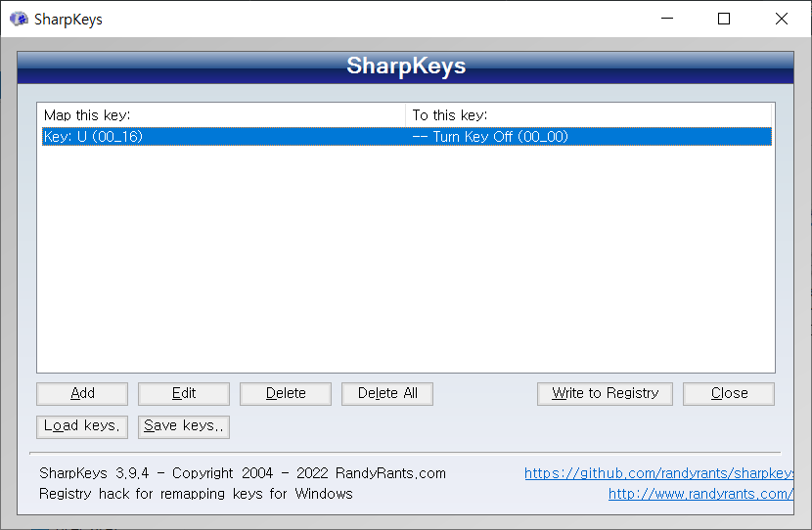812x530 pixels.
Task: Minimize the SharpKeys window
Action: 667,19
